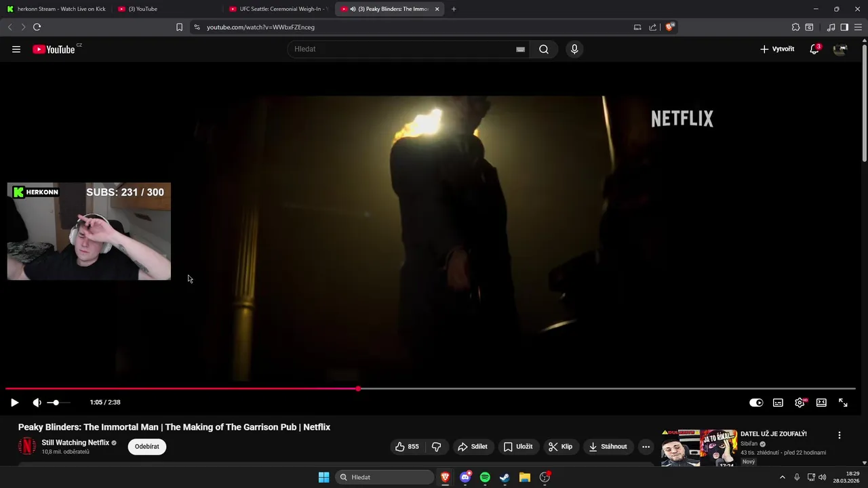The height and width of the screenshot is (488, 868).
Task: Open the Netflix channel avatar
Action: pyautogui.click(x=27, y=446)
